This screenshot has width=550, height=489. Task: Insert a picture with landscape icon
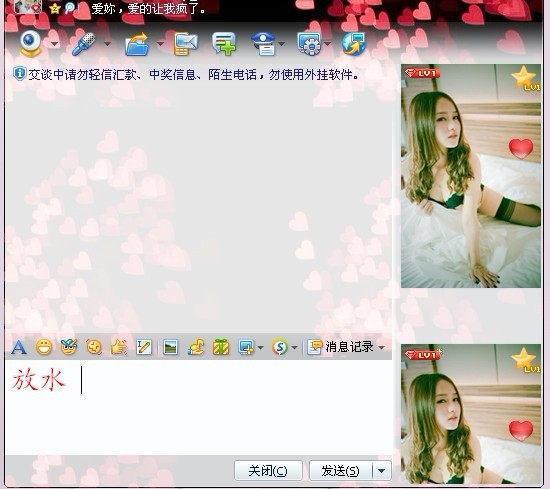(170, 347)
